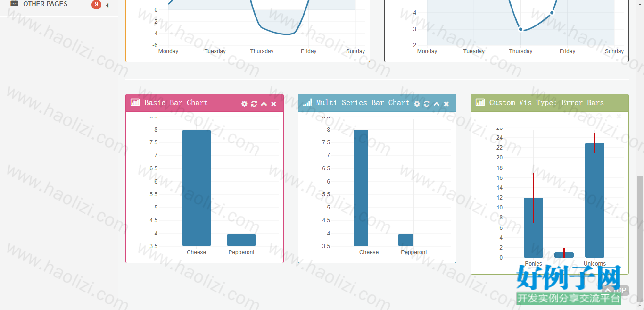Screen dimensions: 644x310
Task: Click the Pepperoni label under Multi-Series Bar Chart
Action: (x=414, y=252)
